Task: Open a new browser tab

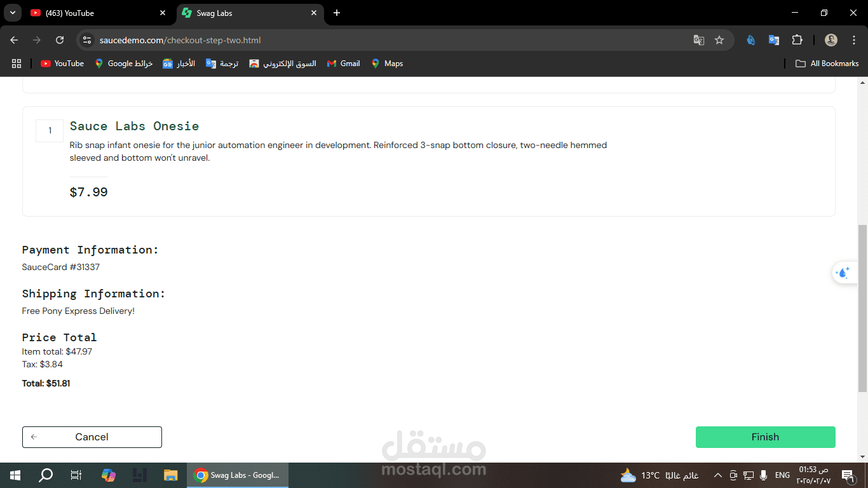Action: [337, 13]
